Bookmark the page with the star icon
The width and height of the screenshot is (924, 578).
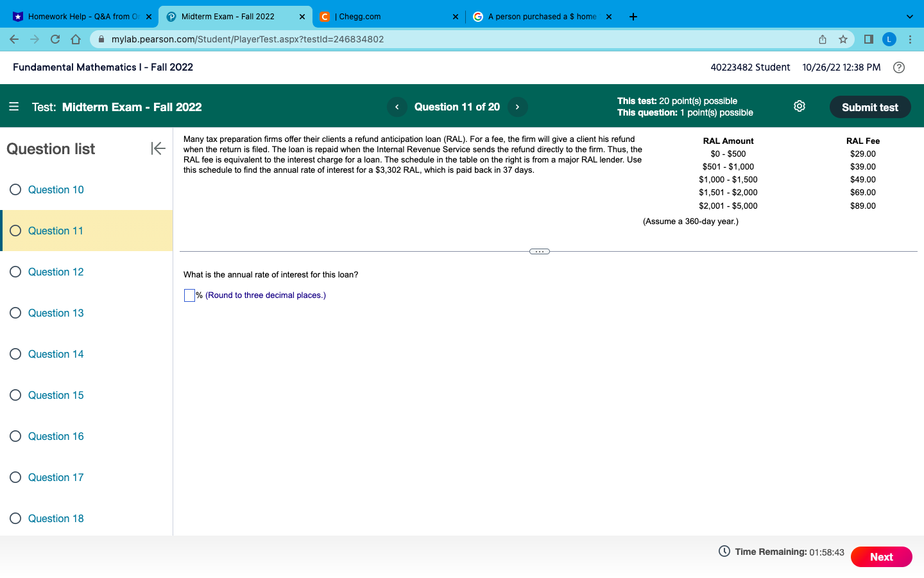pos(843,39)
